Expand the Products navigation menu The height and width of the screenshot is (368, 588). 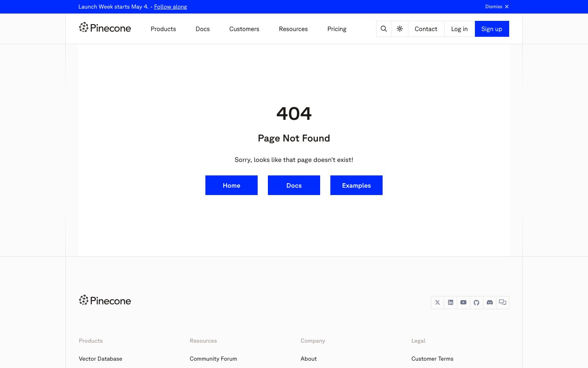(x=163, y=29)
